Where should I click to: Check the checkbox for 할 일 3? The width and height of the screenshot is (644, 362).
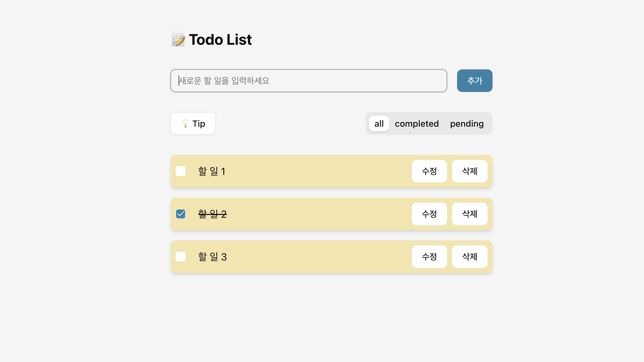[180, 257]
